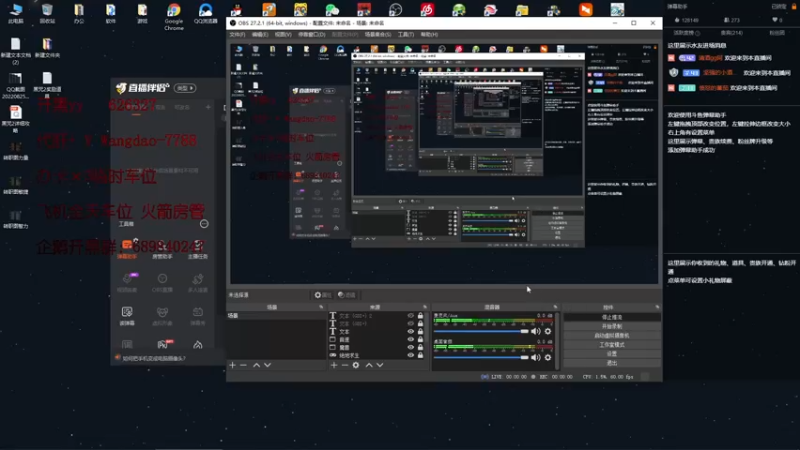Open 回收站 recycle bin desktop icon
This screenshot has width=800, height=450.
[47, 14]
